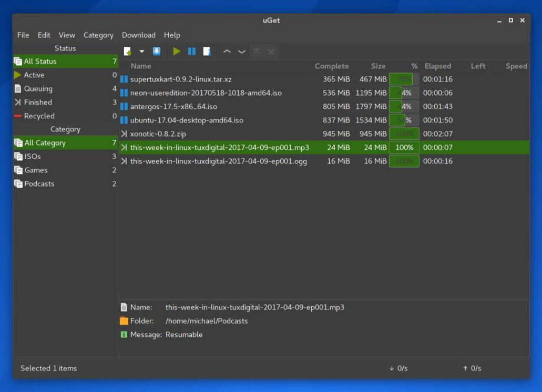Image resolution: width=542 pixels, height=392 pixels.
Task: Select the ubuntu-17.04-desktop-amd64.iso row
Action: pos(187,120)
